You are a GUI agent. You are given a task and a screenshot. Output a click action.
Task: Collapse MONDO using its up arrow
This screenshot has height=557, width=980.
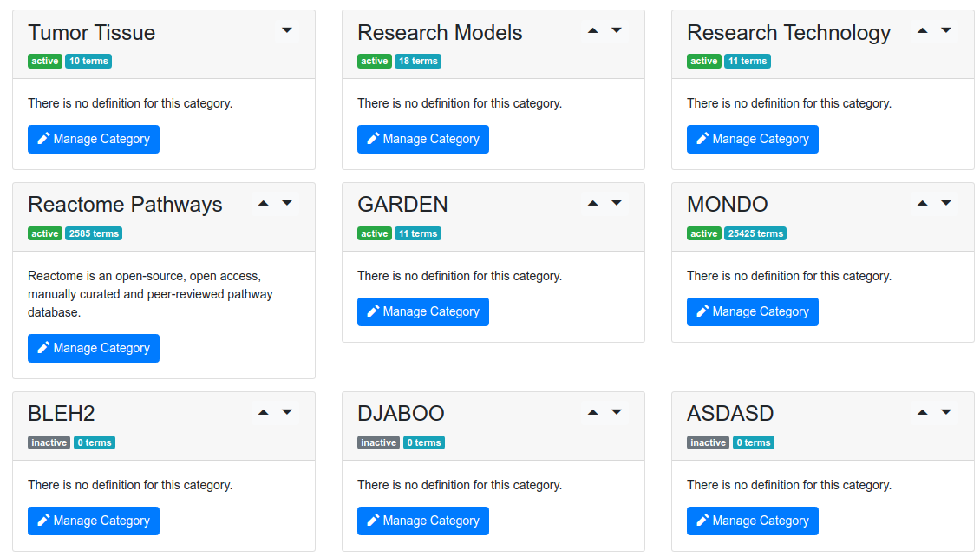tap(922, 202)
